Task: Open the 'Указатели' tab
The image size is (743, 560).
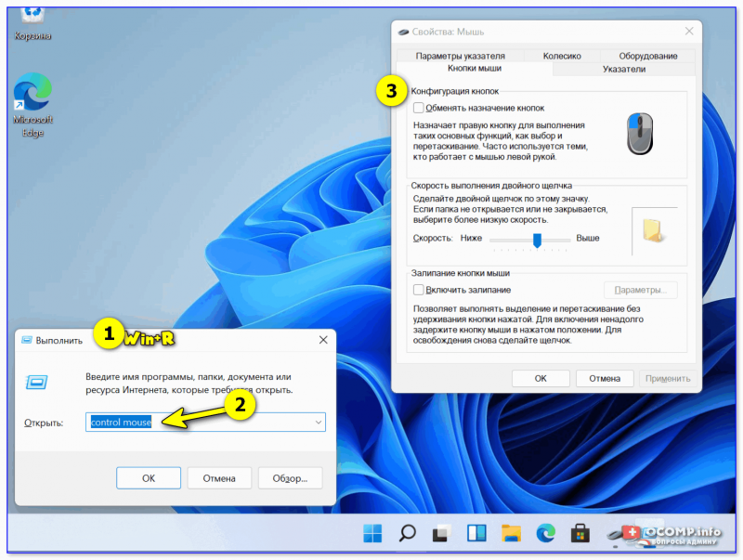Action: click(623, 69)
